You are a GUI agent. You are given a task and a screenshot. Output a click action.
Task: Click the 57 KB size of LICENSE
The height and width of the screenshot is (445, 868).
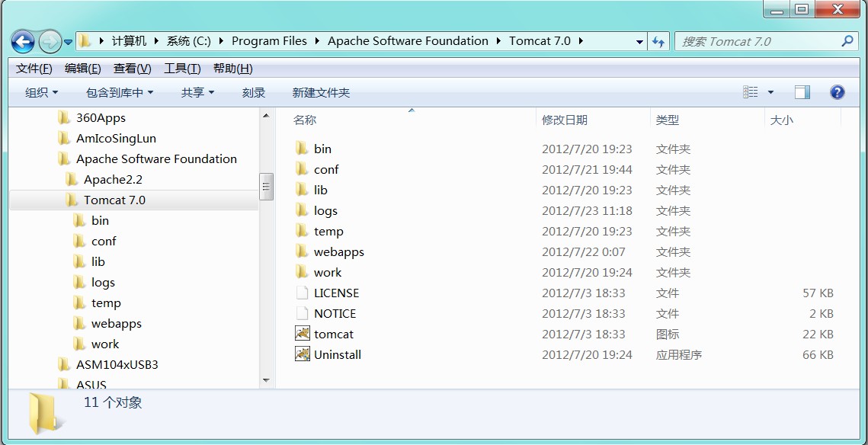(x=818, y=293)
